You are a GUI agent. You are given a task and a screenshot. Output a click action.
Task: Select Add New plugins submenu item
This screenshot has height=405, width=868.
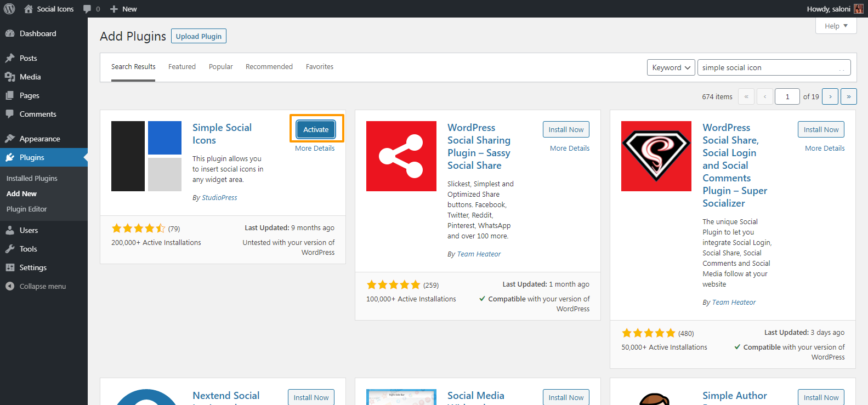[x=21, y=193]
